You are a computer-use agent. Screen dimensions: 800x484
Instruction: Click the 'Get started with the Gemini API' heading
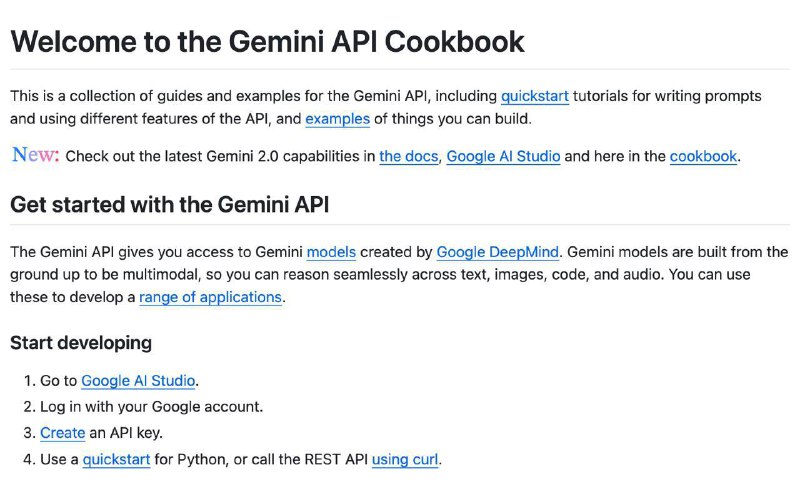[169, 205]
